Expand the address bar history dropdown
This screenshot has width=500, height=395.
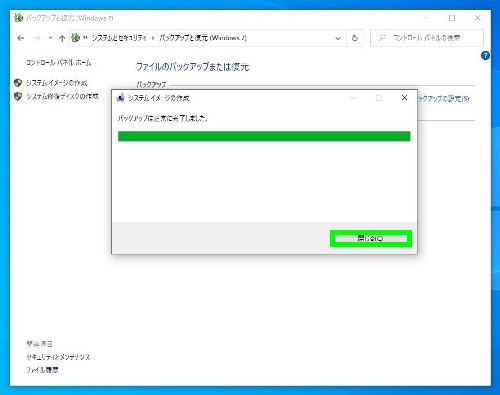click(x=338, y=38)
